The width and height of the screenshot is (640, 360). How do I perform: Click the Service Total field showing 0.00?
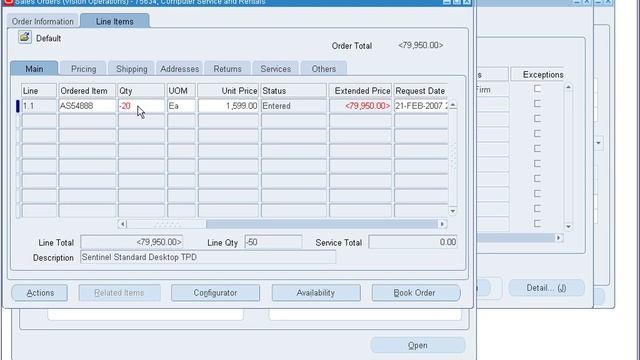pos(413,242)
